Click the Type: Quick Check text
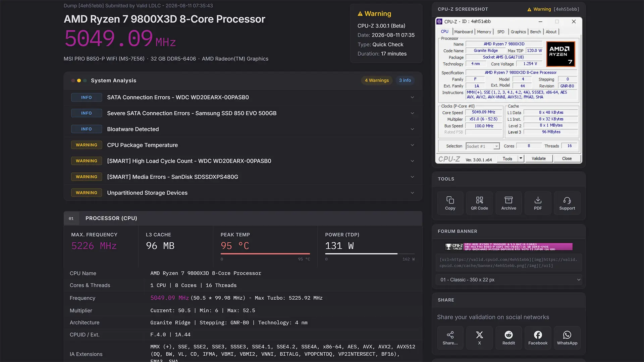The width and height of the screenshot is (644, 362). [x=380, y=45]
